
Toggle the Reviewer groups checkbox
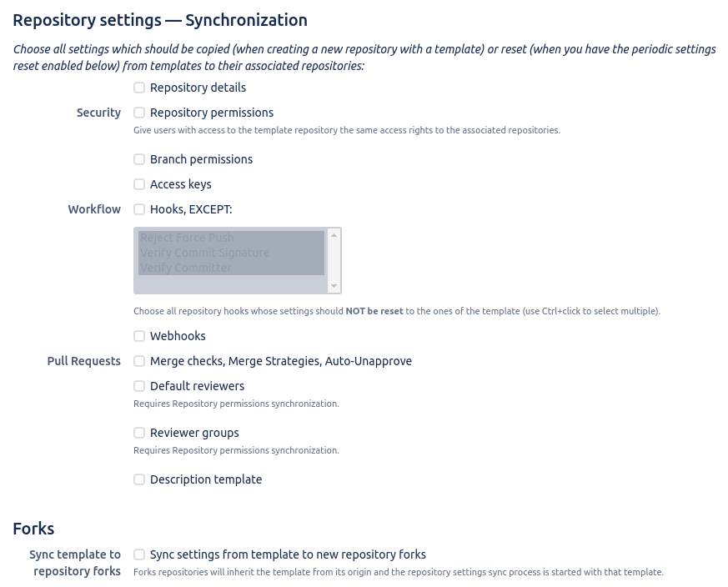139,433
